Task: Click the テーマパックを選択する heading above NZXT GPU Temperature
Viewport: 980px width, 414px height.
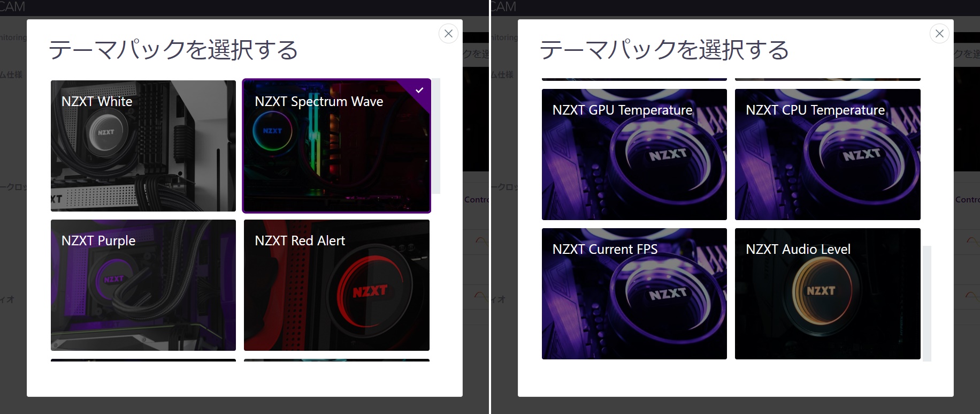Action: [x=664, y=50]
